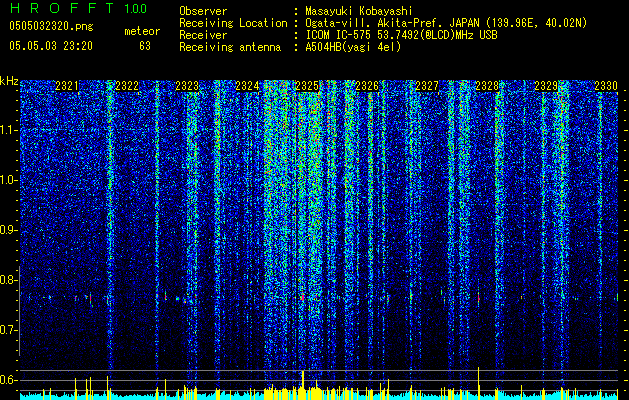The height and width of the screenshot is (400, 629).
Task: Click the 0.6 kHz axis label
Action: click(x=7, y=380)
